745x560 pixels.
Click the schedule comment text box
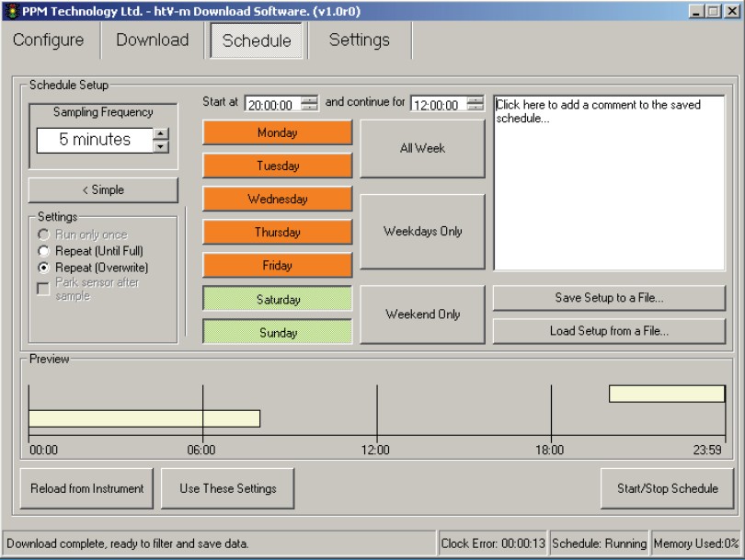click(x=609, y=184)
